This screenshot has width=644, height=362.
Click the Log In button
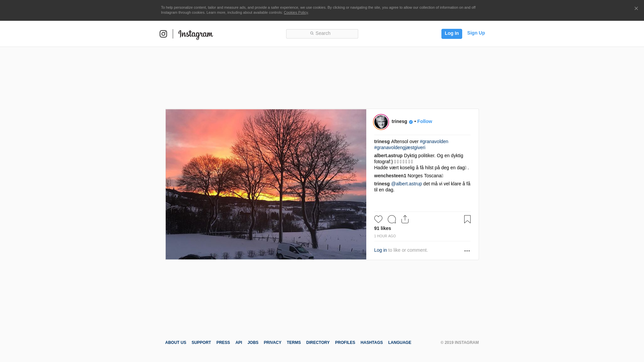(x=452, y=34)
